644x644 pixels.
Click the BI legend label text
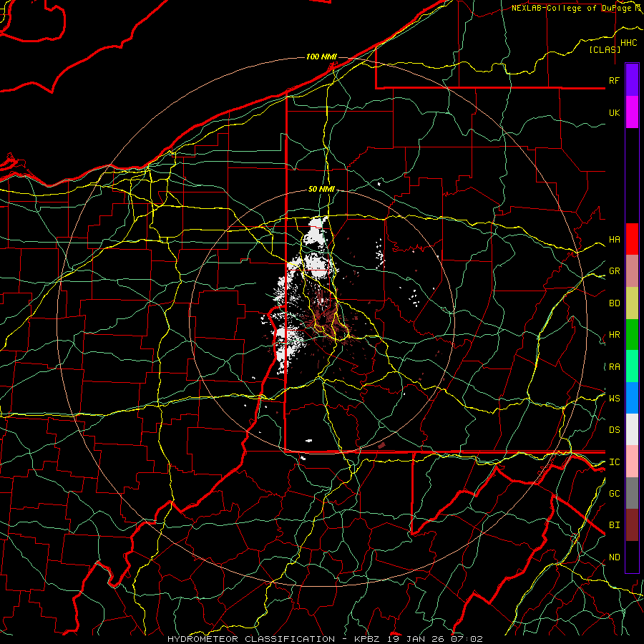614,525
